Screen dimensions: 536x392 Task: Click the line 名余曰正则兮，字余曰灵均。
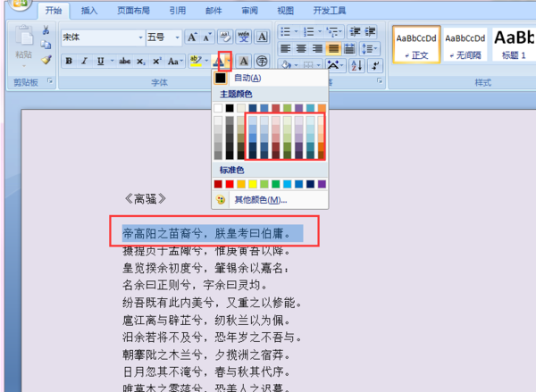pos(196,285)
